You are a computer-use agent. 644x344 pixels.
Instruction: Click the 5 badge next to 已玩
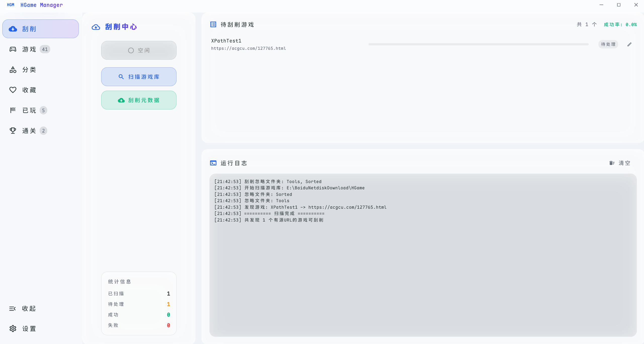point(43,110)
